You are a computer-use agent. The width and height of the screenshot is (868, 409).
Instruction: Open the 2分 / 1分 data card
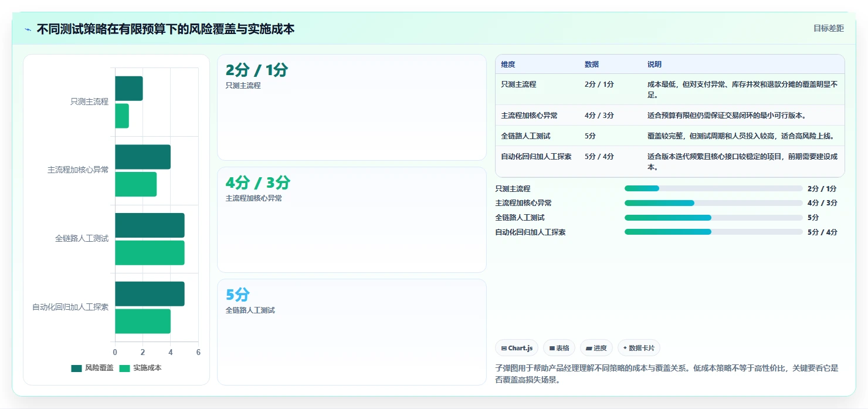(x=352, y=107)
